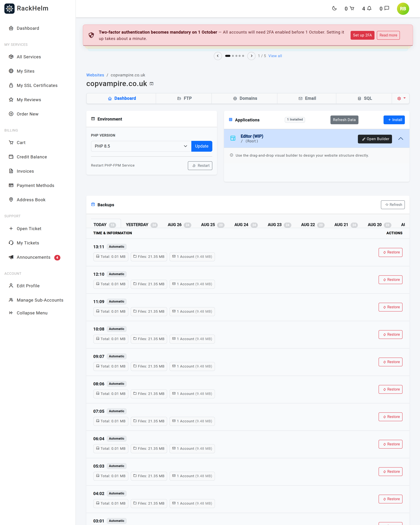Open PHP version select dropdown
The height and width of the screenshot is (525, 420).
[141, 146]
